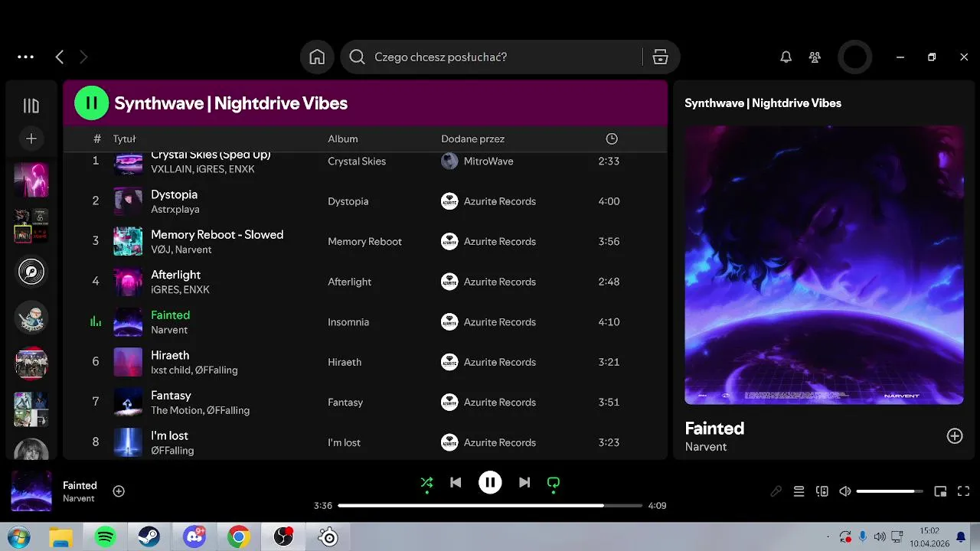Open Azurite Records on Dystopia row
980x551 pixels.
point(500,201)
